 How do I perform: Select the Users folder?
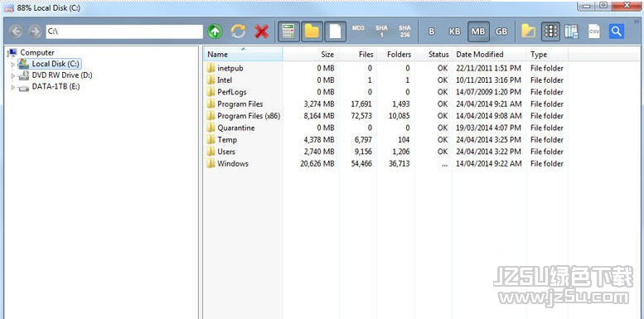pyautogui.click(x=226, y=152)
